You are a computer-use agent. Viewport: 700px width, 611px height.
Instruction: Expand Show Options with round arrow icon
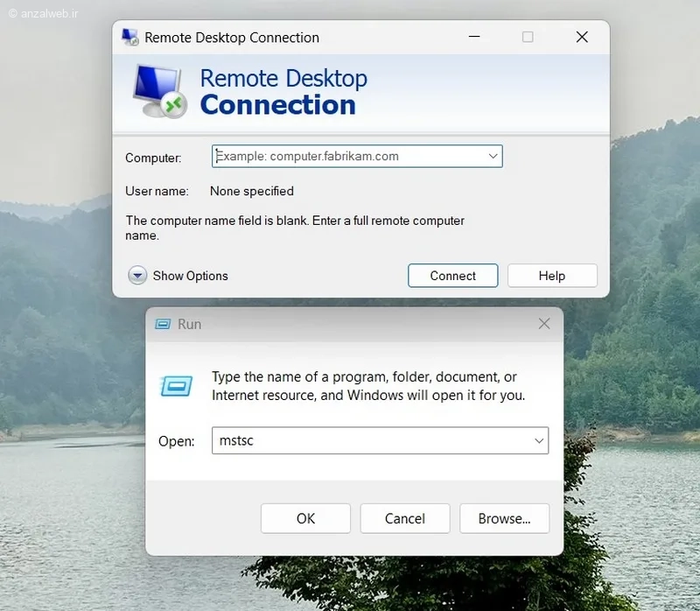137,276
